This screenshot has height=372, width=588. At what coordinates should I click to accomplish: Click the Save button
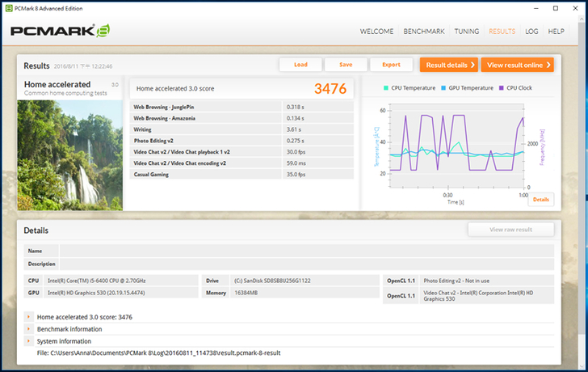pyautogui.click(x=346, y=65)
